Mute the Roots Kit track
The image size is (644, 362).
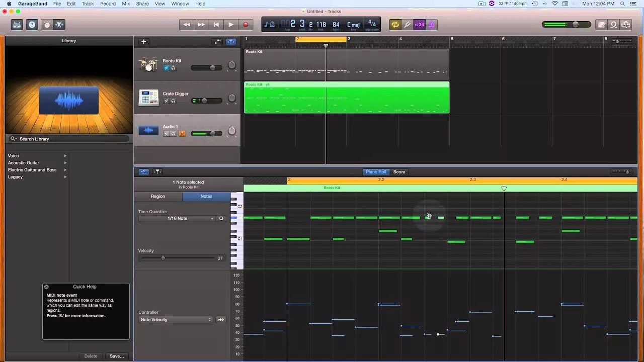tap(166, 68)
